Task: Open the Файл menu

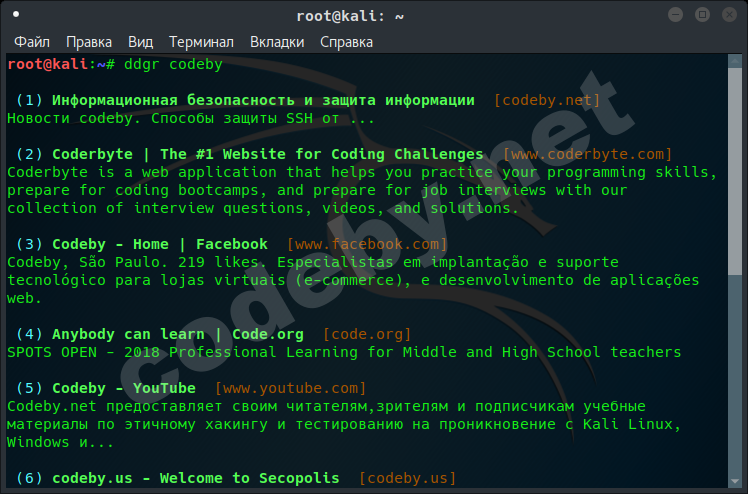Action: [33, 42]
